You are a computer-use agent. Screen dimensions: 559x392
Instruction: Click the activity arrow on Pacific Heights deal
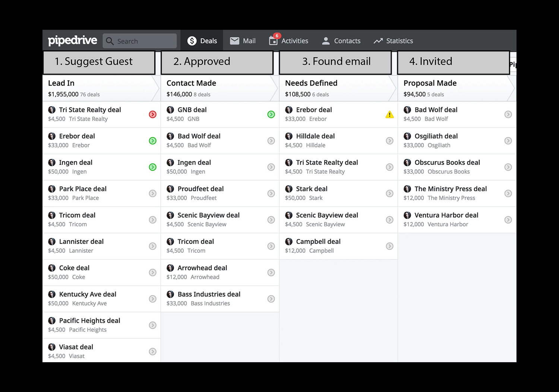click(153, 325)
